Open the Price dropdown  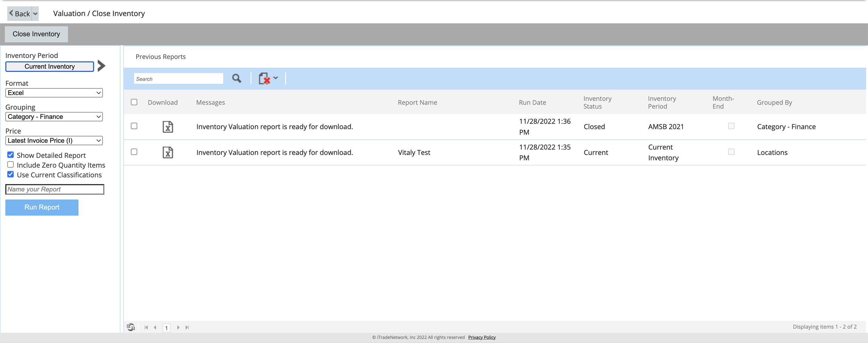point(54,141)
